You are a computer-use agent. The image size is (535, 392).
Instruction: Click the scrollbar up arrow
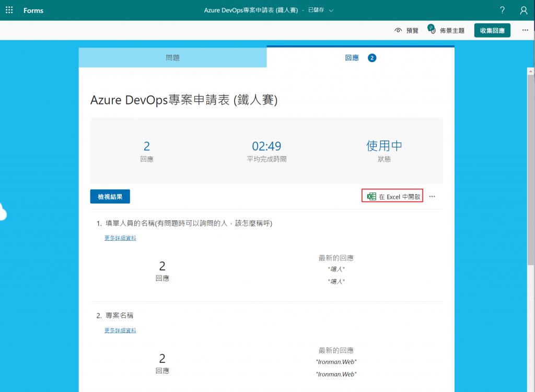[530, 71]
